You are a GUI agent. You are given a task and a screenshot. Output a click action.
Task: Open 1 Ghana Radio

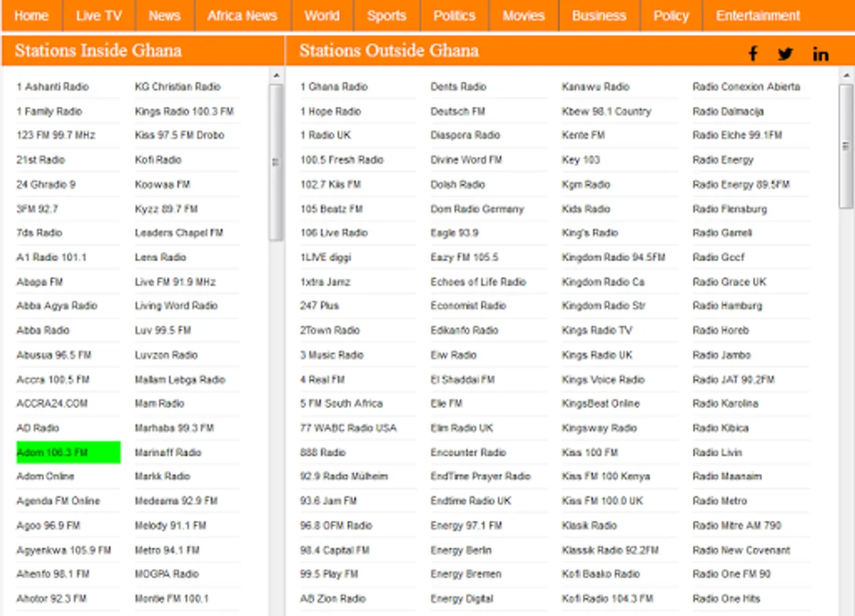click(x=334, y=87)
